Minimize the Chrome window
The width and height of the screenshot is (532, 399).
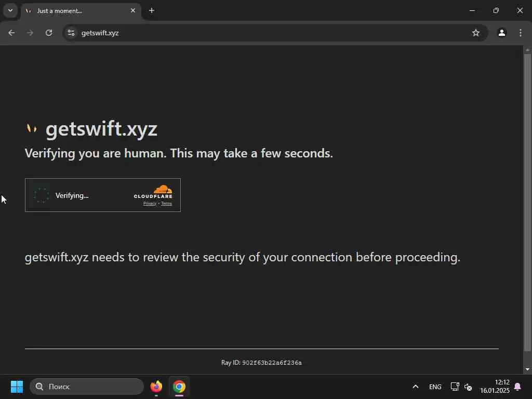point(472,10)
